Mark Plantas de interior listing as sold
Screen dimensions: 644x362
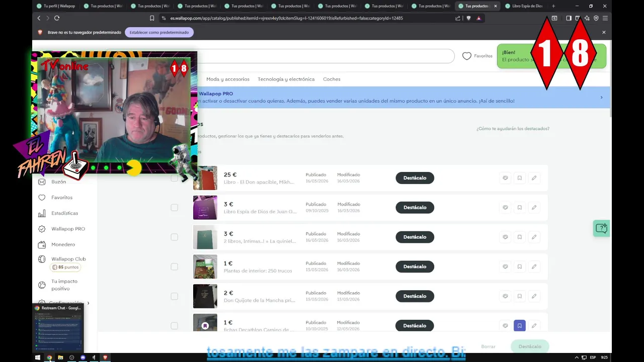click(x=505, y=266)
